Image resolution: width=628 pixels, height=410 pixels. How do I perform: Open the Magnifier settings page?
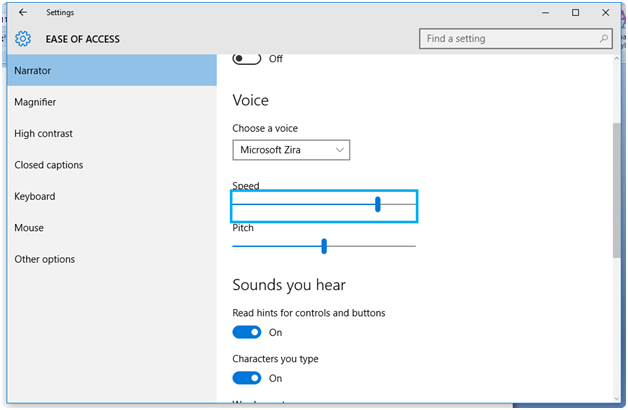tap(35, 102)
